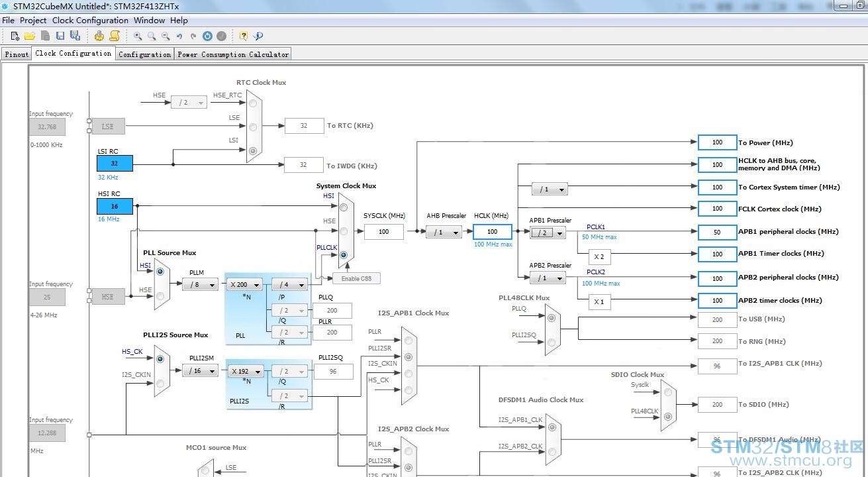Click the blue HSI RC 16 block
Image resolution: width=868 pixels, height=477 pixels.
tap(115, 206)
